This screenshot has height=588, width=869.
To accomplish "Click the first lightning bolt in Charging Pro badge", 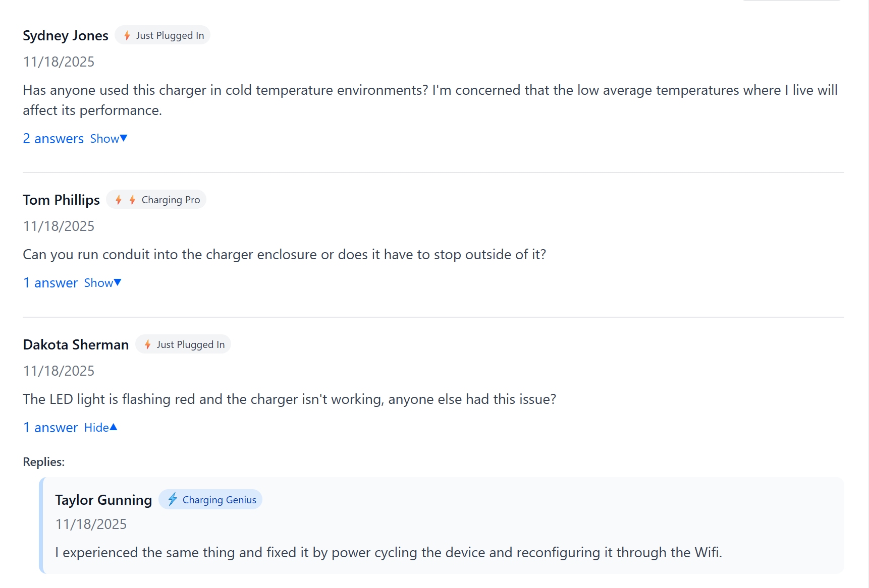I will [119, 200].
